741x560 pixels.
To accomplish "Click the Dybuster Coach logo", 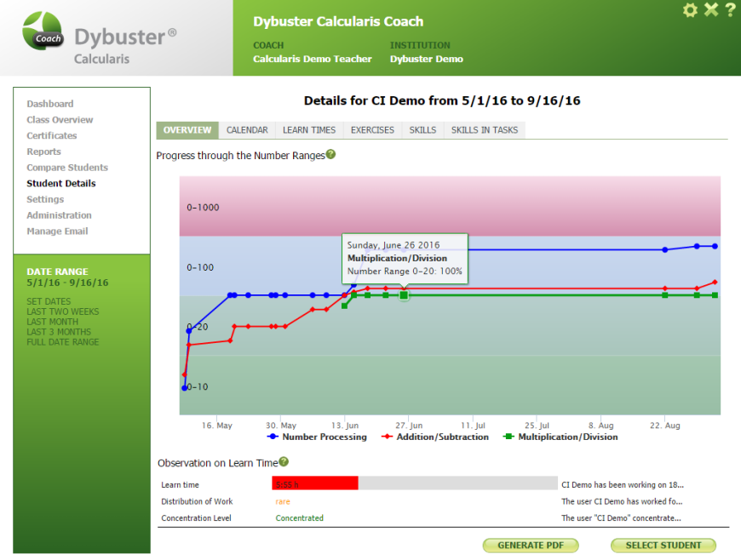I will [x=43, y=31].
